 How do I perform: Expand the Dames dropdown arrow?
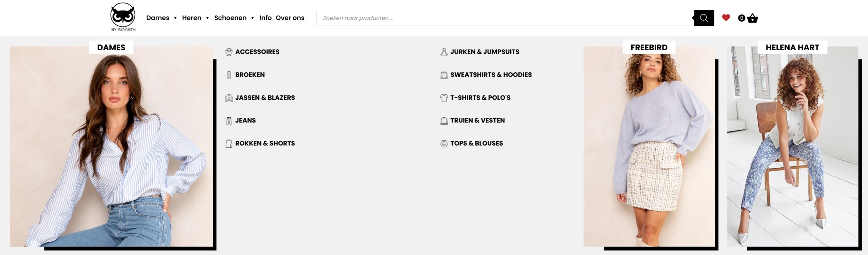[175, 18]
